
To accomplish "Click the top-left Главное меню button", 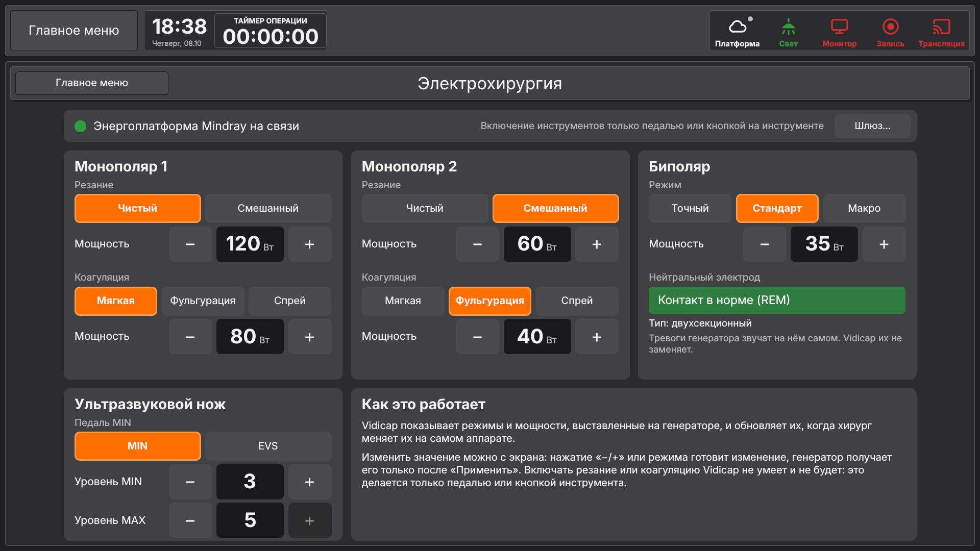I will pyautogui.click(x=74, y=31).
